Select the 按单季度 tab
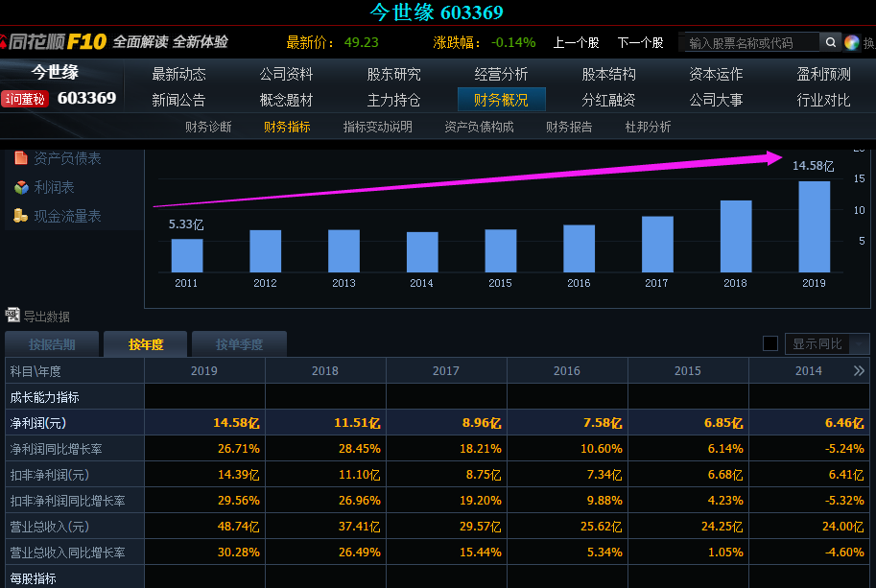Screen dimensions: 876x588 coord(239,344)
